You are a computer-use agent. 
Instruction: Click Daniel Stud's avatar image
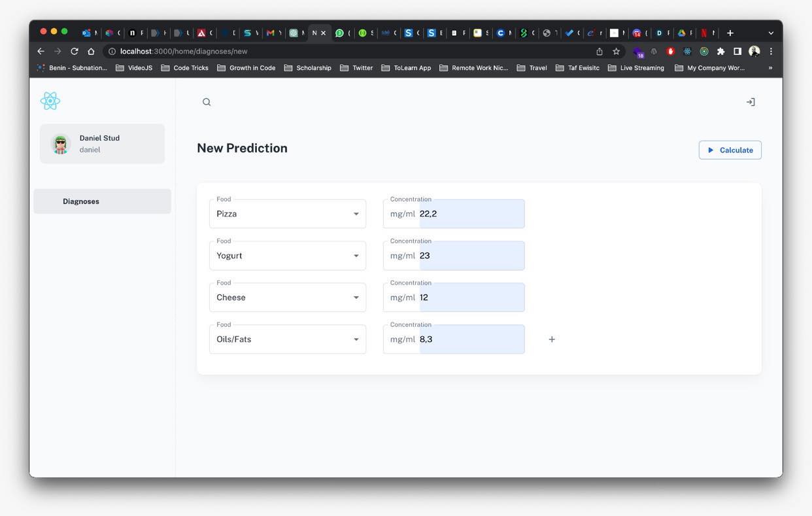click(x=61, y=144)
